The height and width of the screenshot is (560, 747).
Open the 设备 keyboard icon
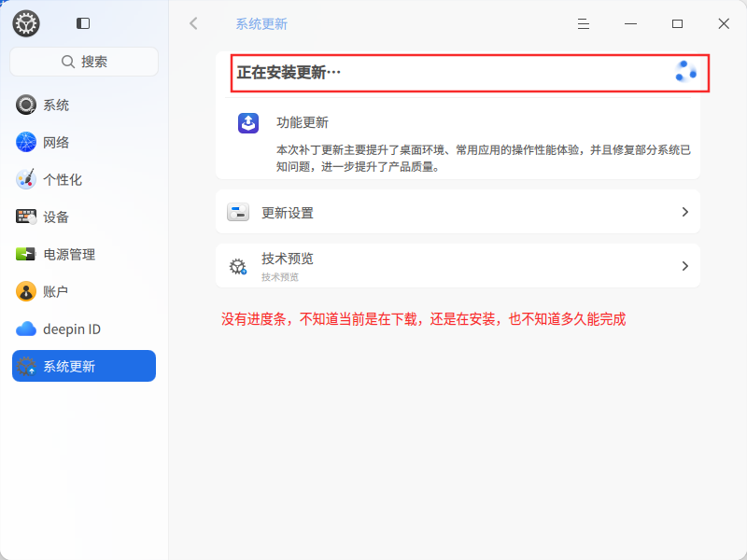click(x=26, y=217)
